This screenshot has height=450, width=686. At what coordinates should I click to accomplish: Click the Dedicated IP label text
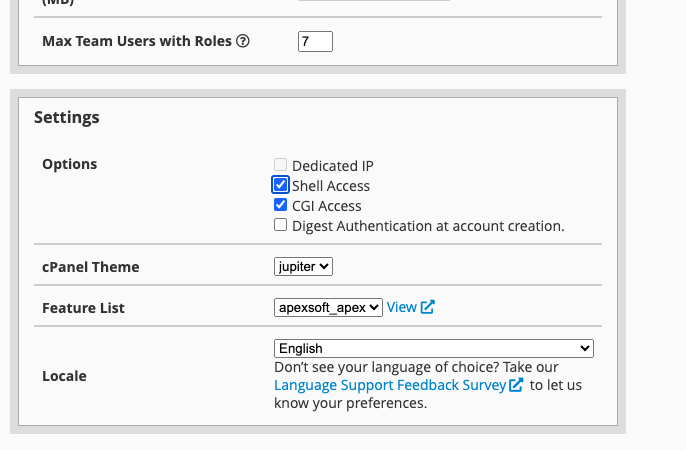pyautogui.click(x=333, y=166)
